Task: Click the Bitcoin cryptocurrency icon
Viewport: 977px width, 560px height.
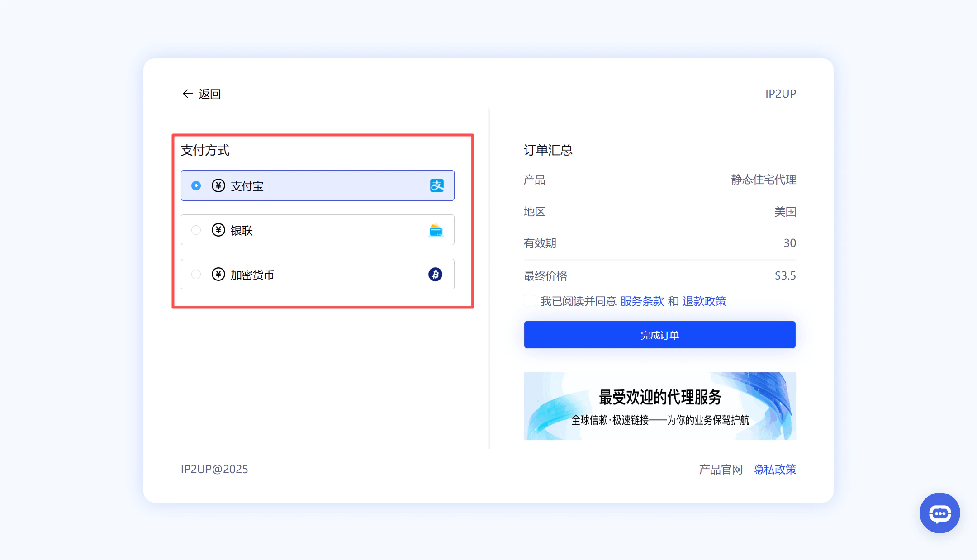Action: click(436, 274)
